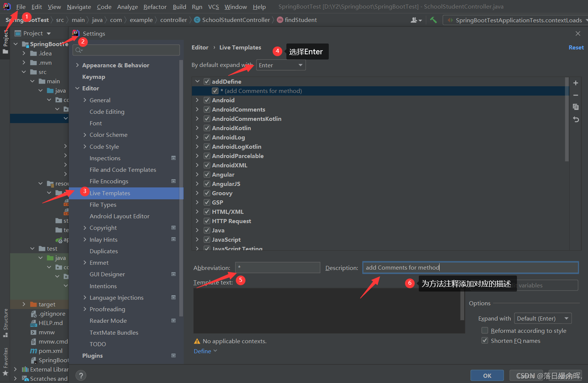588x383 pixels.
Task: Click the OK button
Action: click(487, 376)
